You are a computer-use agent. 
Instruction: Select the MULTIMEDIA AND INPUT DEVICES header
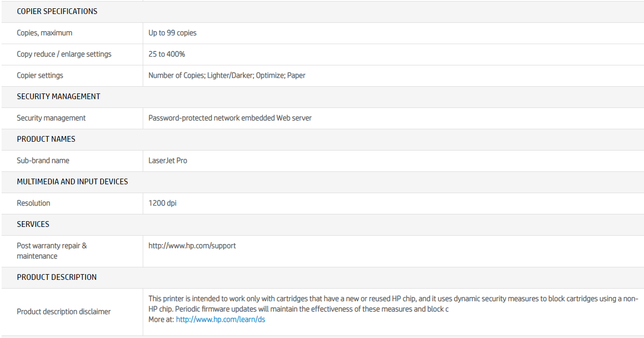pyautogui.click(x=72, y=182)
